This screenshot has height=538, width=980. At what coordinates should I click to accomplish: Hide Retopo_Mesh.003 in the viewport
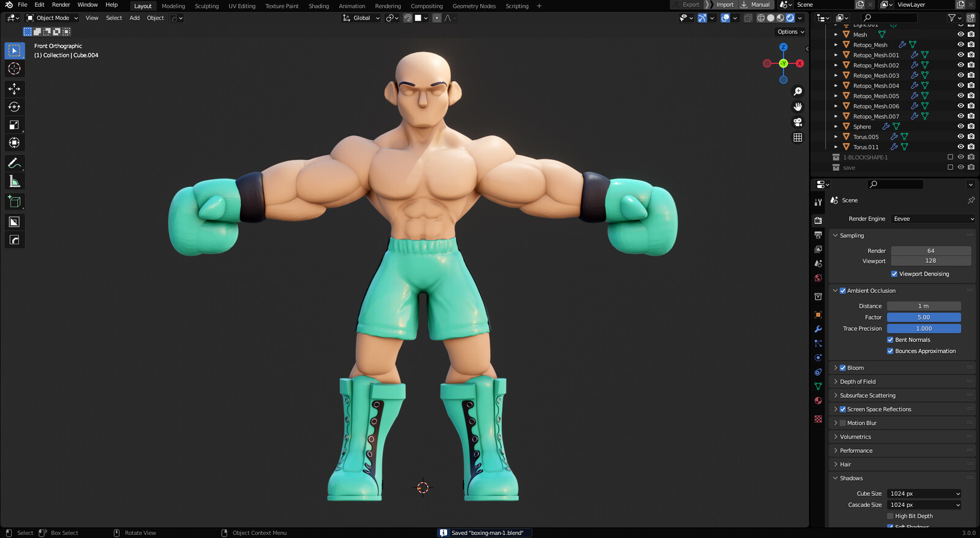pyautogui.click(x=960, y=75)
